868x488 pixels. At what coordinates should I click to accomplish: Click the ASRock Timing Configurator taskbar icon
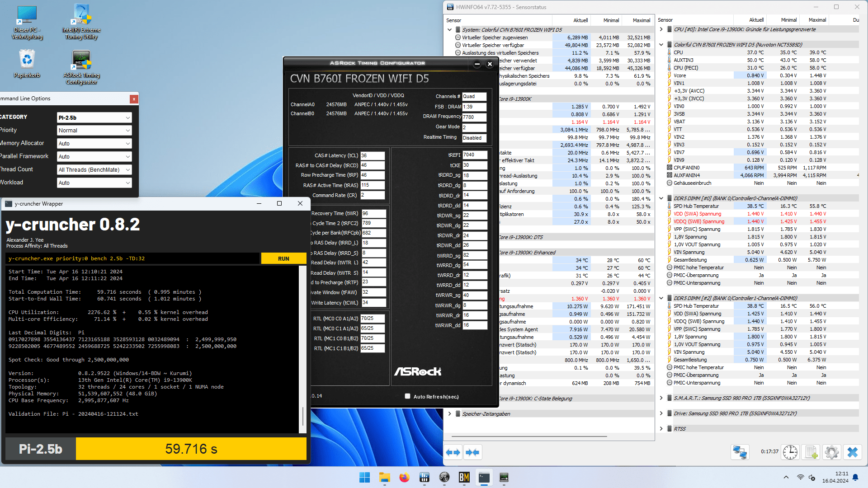[504, 477]
